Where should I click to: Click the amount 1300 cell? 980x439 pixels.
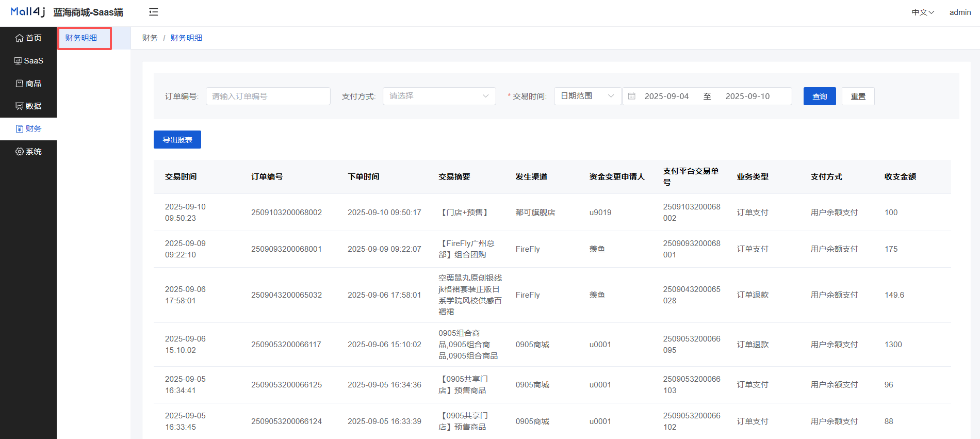pos(893,345)
